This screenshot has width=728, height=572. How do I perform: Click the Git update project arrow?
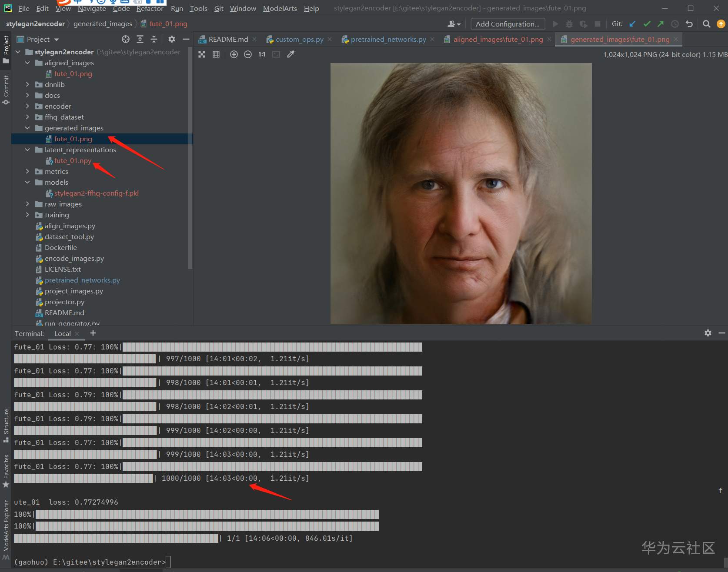[632, 24]
